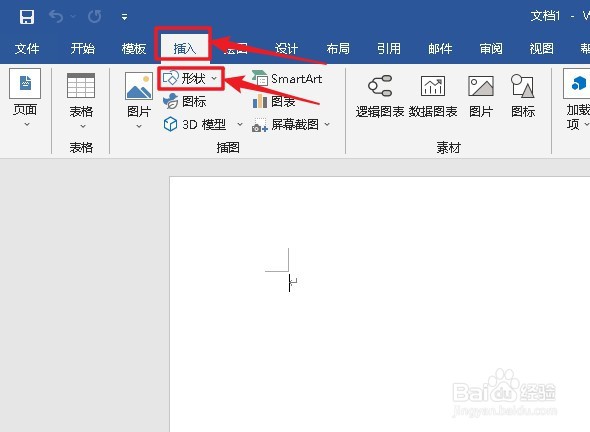Click the 图标 bird icon in 插图

(170, 101)
